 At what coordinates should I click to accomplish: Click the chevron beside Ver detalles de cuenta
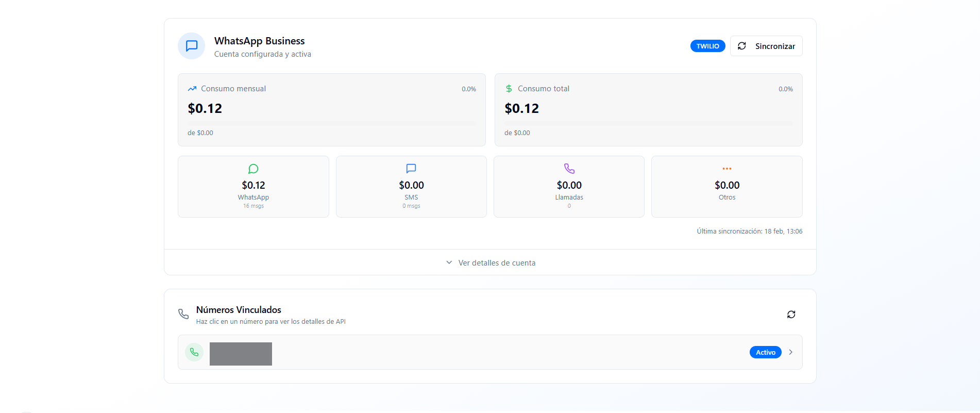pyautogui.click(x=449, y=262)
